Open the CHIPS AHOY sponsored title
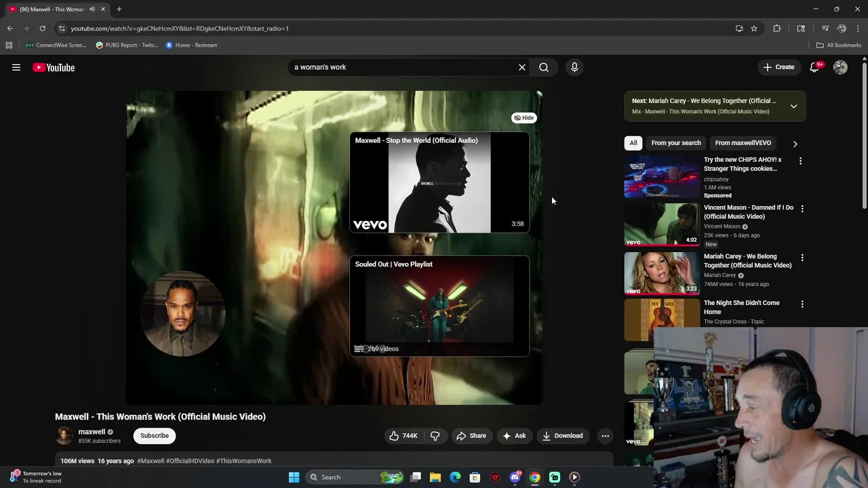868x488 pixels. click(743, 164)
